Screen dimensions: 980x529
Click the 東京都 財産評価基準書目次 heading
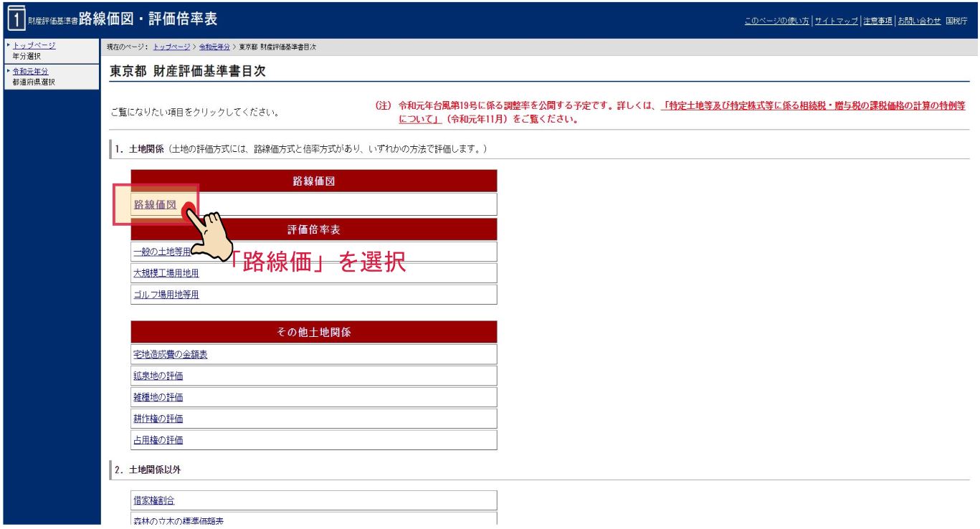tap(188, 71)
